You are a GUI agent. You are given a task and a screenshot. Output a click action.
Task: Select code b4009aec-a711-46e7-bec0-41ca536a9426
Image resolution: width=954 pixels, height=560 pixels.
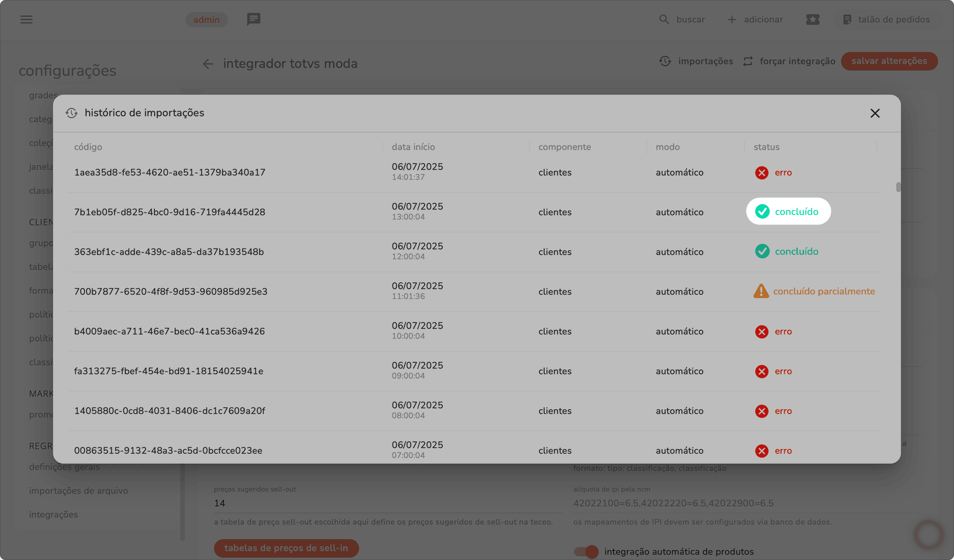coord(169,331)
